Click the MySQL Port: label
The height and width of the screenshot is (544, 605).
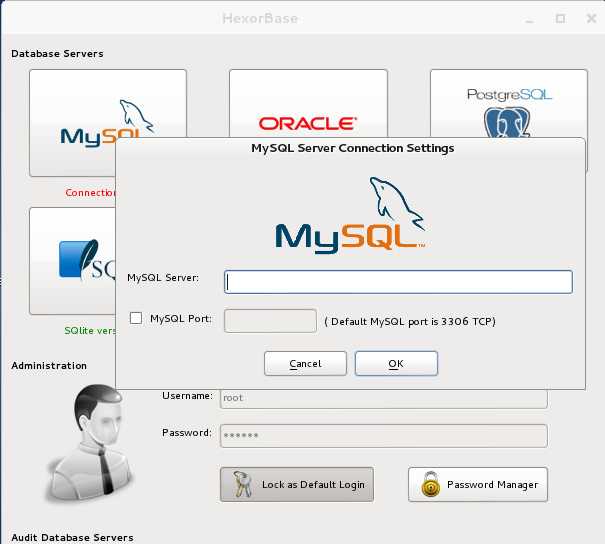click(181, 319)
